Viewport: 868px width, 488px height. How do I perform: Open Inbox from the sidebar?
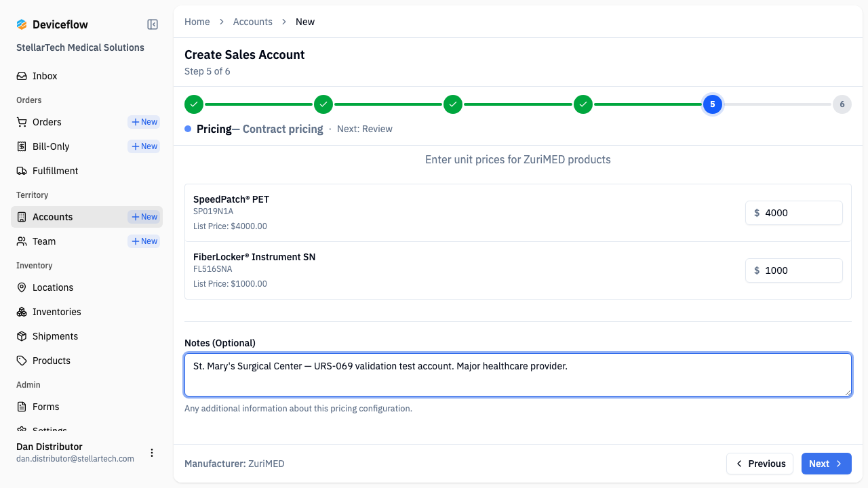pos(87,76)
